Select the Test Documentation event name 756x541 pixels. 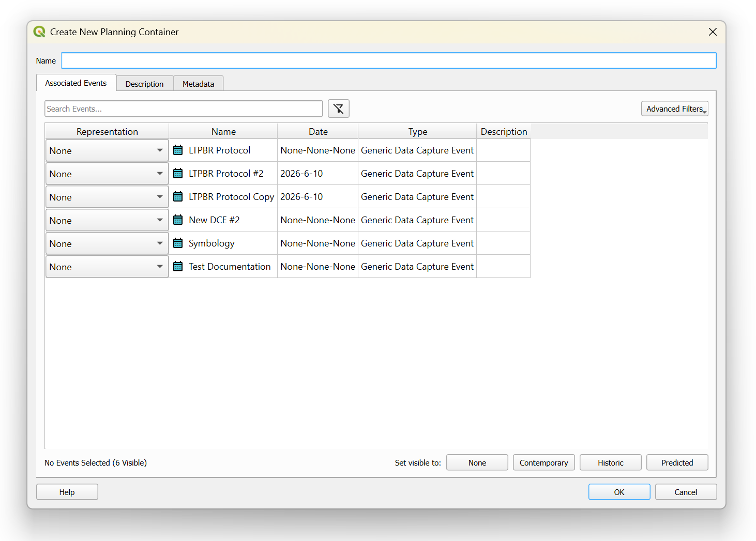pyautogui.click(x=230, y=266)
